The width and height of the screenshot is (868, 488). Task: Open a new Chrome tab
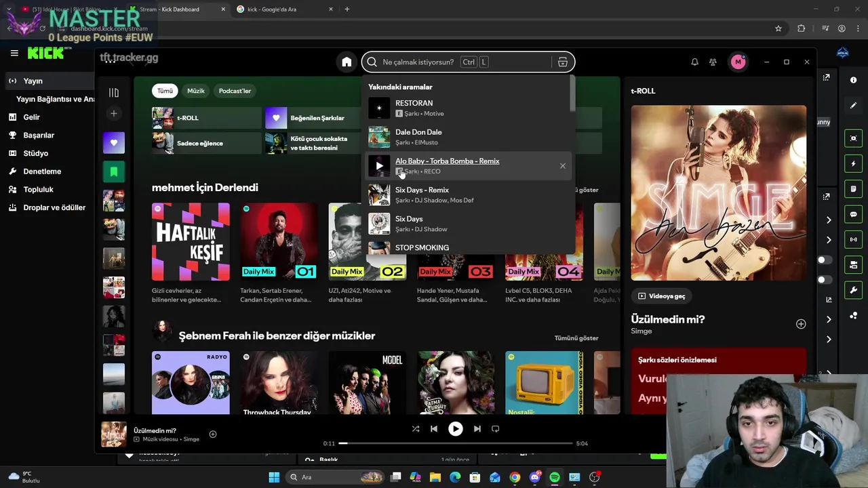pyautogui.click(x=347, y=9)
